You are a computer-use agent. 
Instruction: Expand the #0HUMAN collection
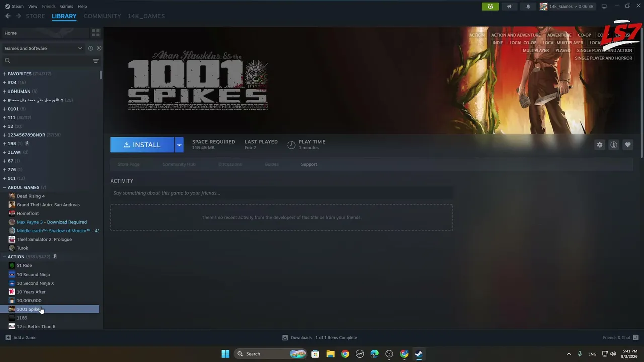tap(5, 92)
